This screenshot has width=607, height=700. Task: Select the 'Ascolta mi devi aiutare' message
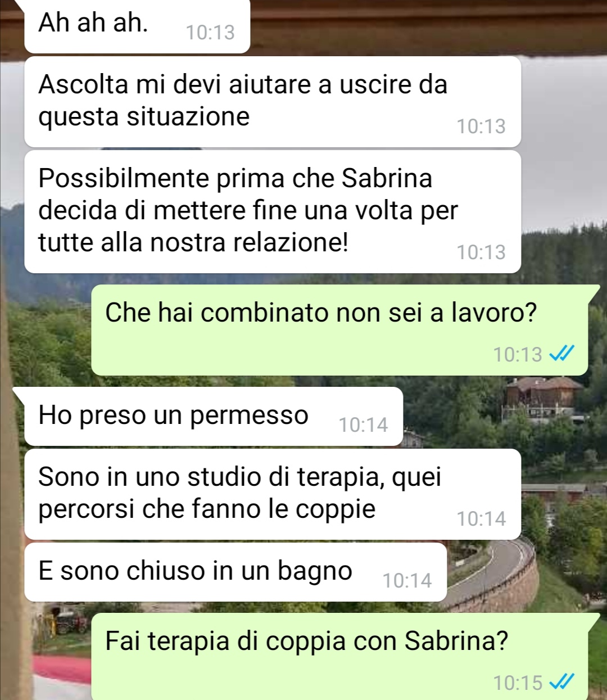[273, 101]
